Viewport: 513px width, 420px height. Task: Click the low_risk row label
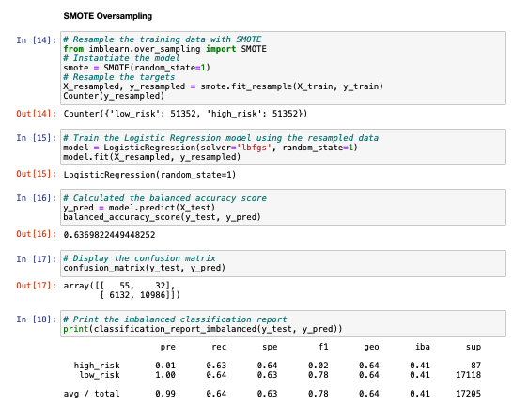[x=100, y=375]
